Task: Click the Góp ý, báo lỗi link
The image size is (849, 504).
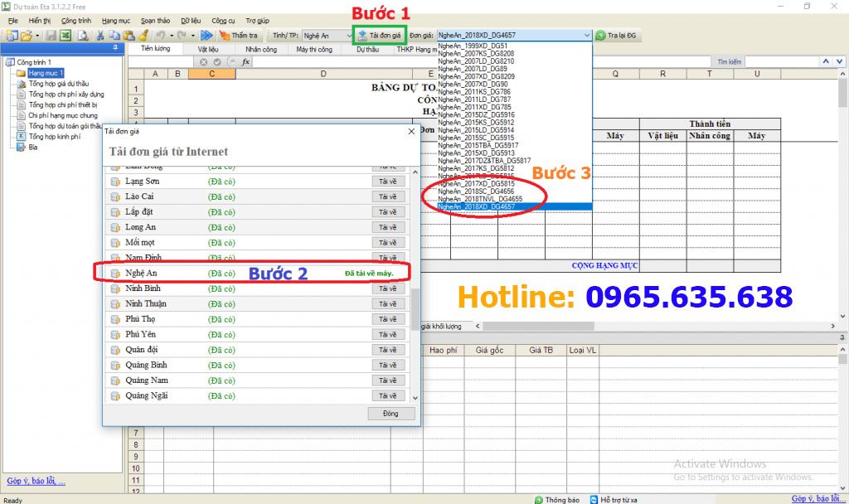Action: click(36, 482)
